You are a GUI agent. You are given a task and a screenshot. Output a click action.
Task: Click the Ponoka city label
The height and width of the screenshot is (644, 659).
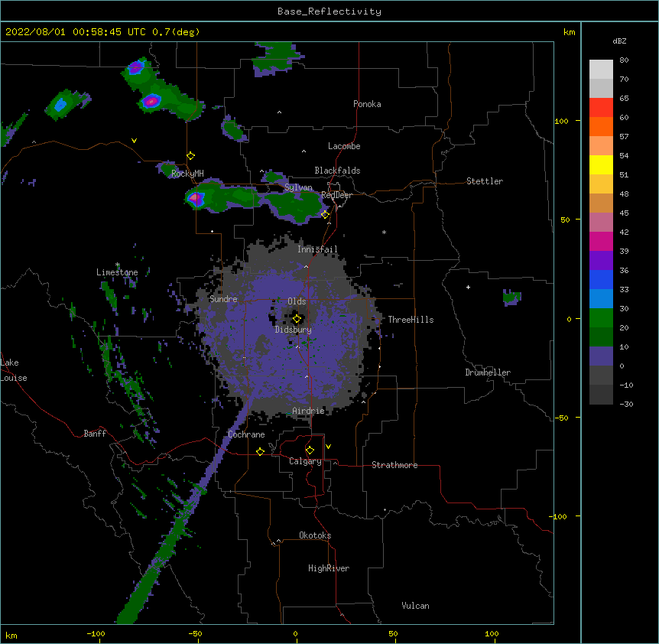(x=367, y=104)
